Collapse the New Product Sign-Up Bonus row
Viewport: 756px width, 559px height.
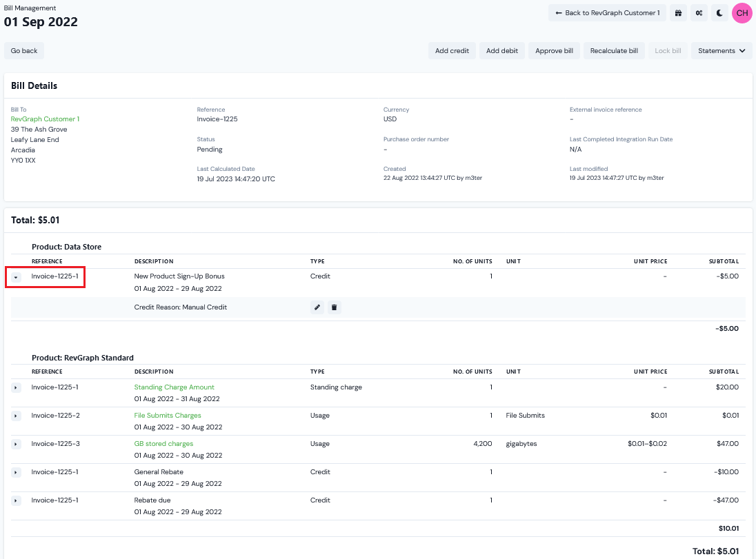(x=16, y=277)
